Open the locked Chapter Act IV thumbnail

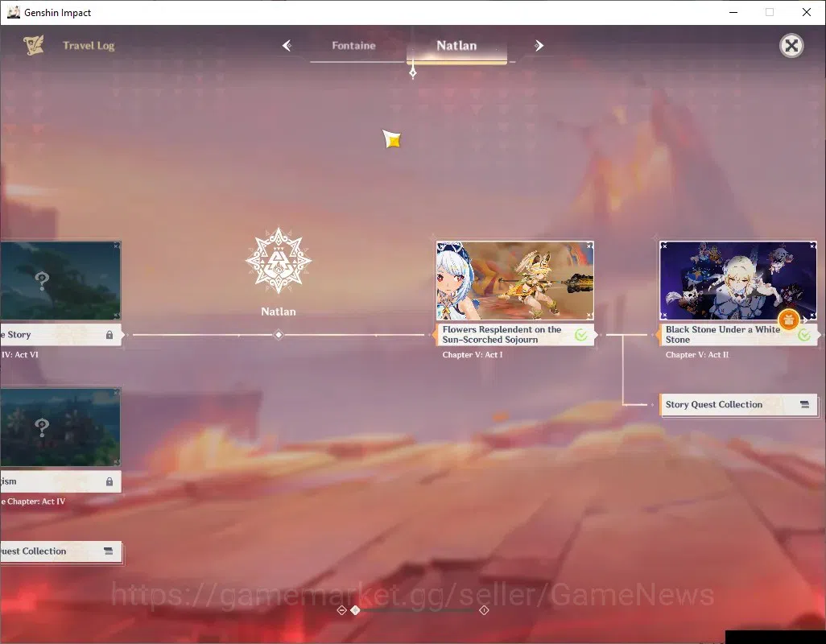tap(60, 427)
